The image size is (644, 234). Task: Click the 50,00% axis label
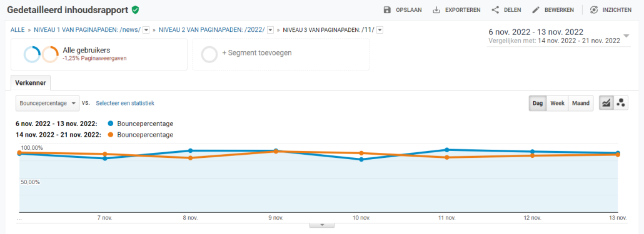coord(31,182)
